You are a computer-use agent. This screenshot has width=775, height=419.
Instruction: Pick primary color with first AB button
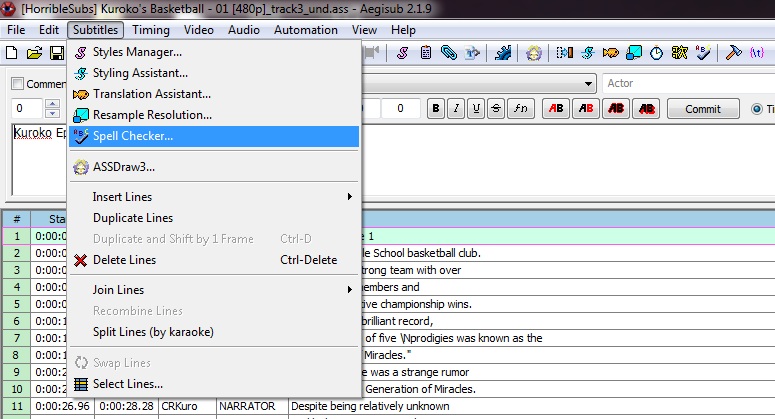(556, 108)
